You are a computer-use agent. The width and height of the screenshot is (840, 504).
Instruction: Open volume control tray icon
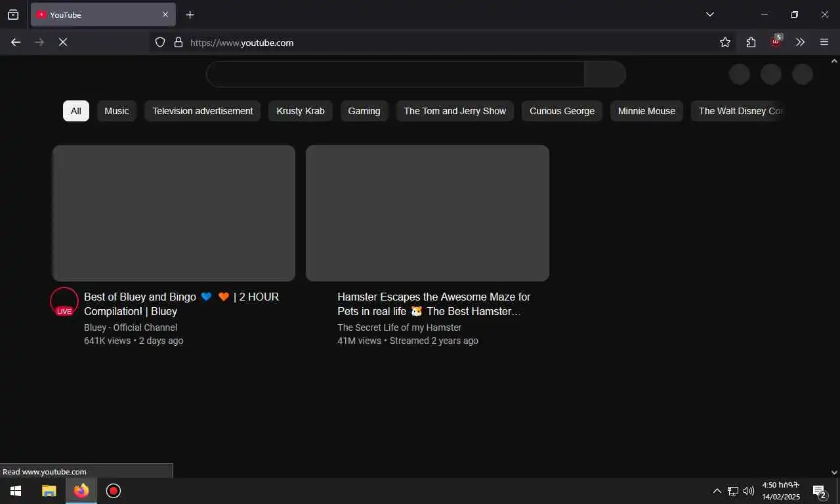749,491
